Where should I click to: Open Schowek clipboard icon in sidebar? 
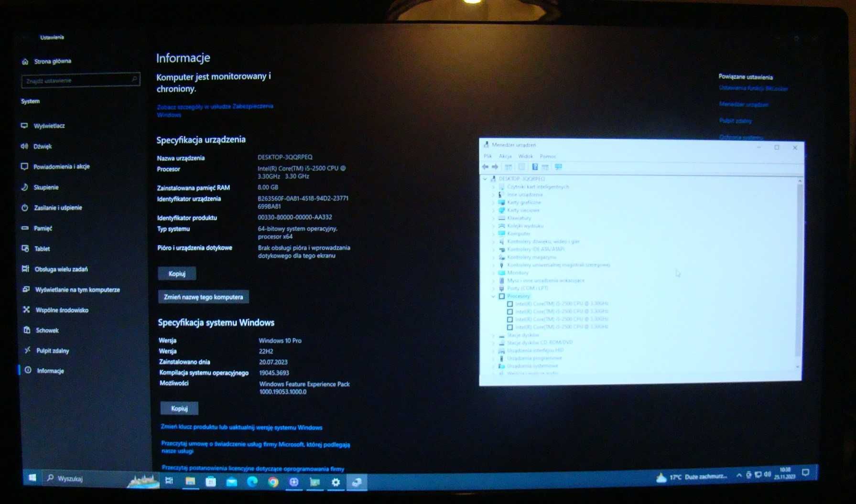point(27,330)
